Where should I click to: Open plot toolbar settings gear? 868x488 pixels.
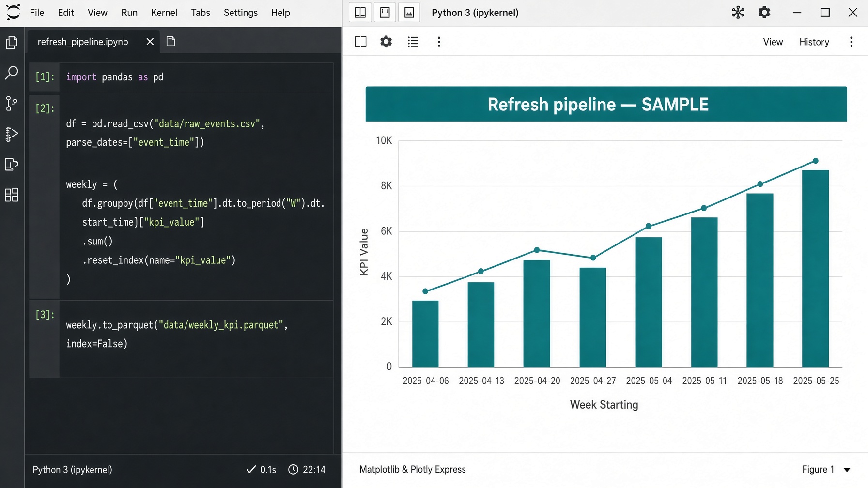[386, 42]
